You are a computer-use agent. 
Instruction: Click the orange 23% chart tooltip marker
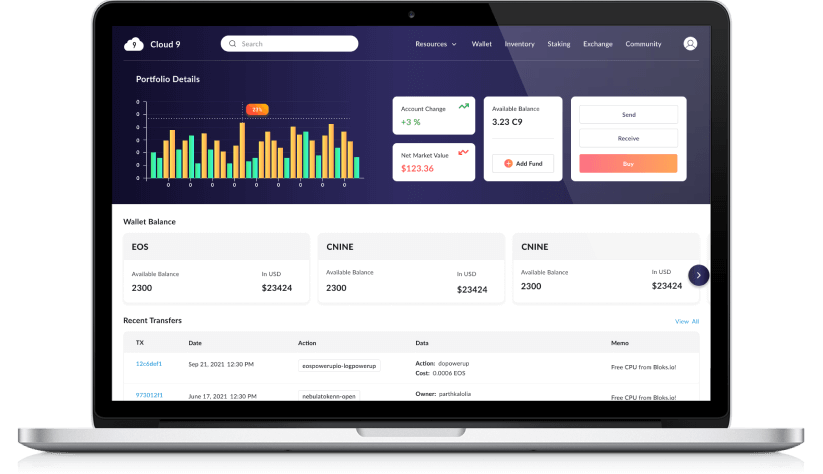pos(257,109)
